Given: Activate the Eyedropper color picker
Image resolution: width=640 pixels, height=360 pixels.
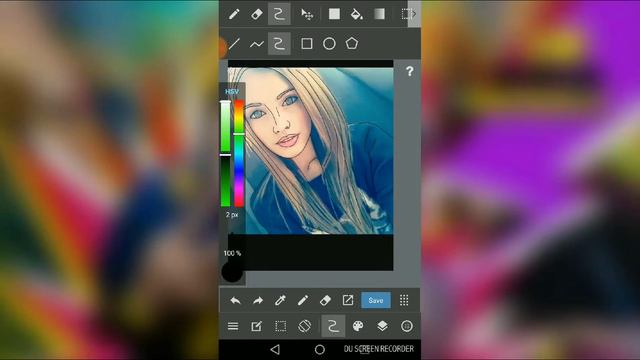Looking at the screenshot, I should (x=280, y=301).
